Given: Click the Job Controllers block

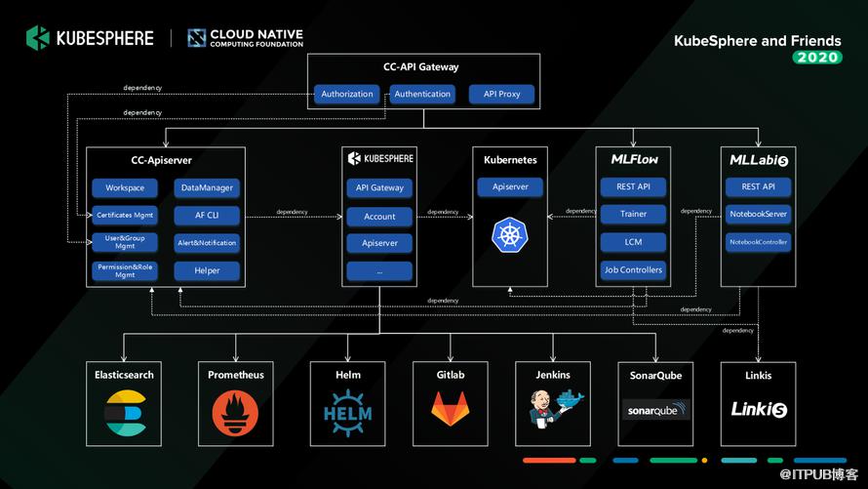Looking at the screenshot, I should pos(633,269).
